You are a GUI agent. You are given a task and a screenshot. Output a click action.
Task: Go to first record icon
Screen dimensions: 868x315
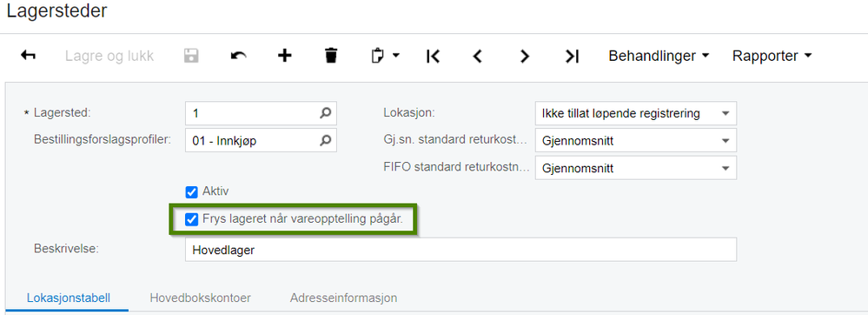coord(433,56)
